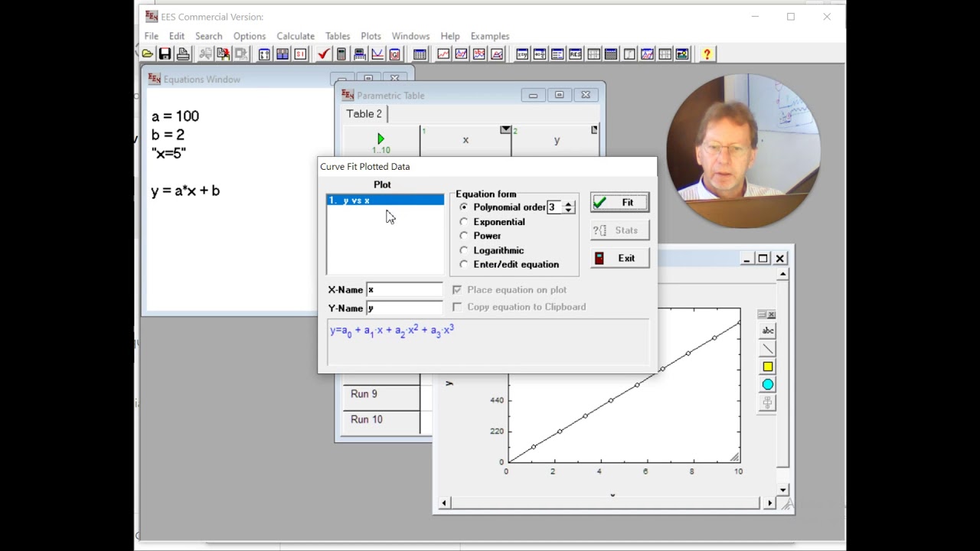Click 'y = a*x + b' line in Equations Window
The width and height of the screenshot is (980, 551).
click(185, 191)
